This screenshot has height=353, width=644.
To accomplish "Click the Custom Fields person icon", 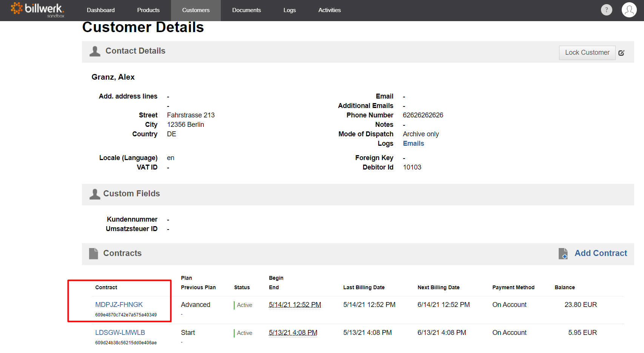I will [x=95, y=194].
